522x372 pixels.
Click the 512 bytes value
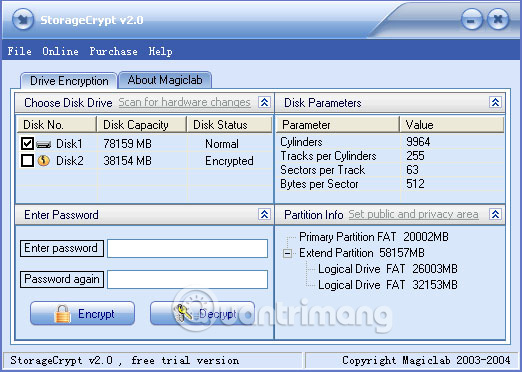[x=415, y=184]
